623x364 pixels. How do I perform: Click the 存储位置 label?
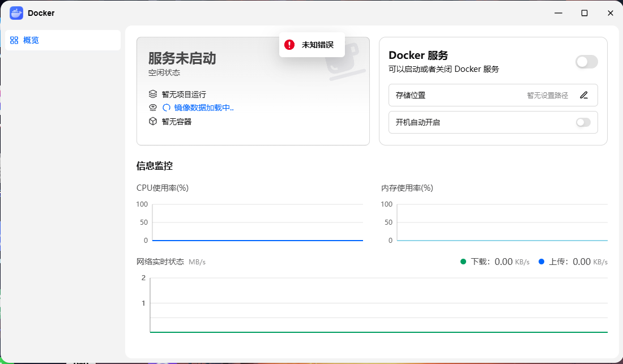(411, 95)
